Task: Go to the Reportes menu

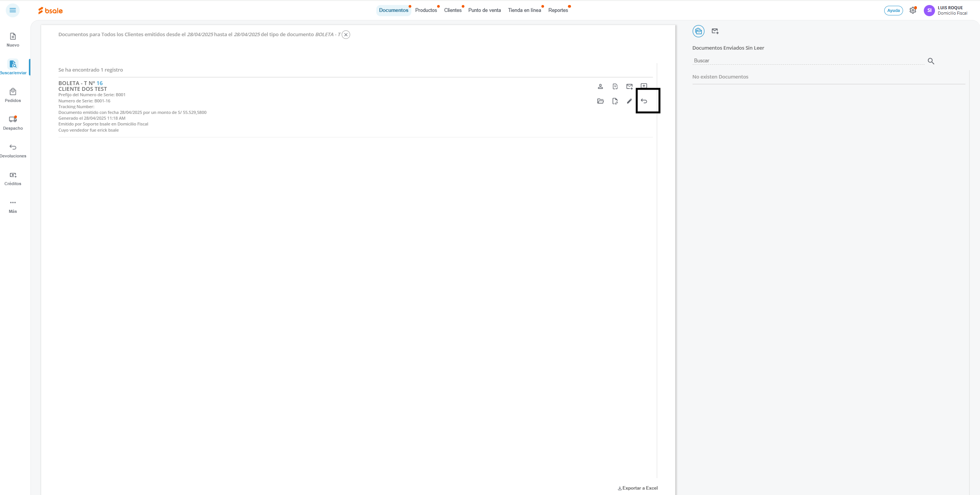Action: click(x=558, y=10)
